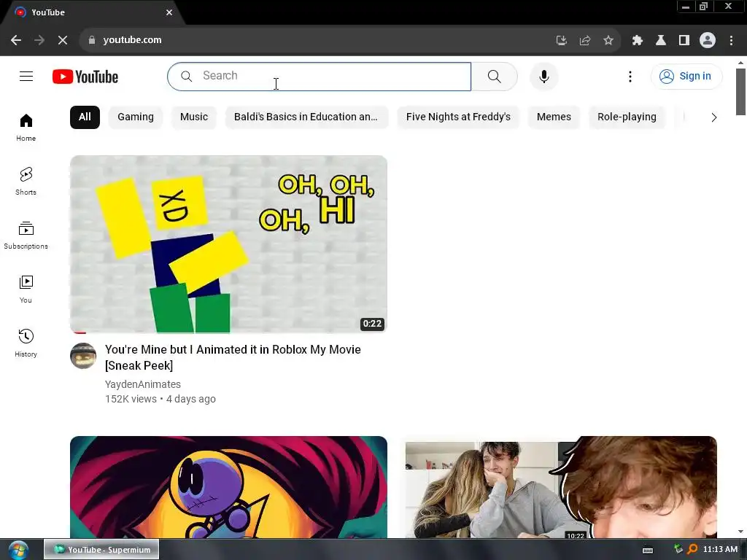
Task: Select the Gaming filter chip
Action: coord(136,117)
